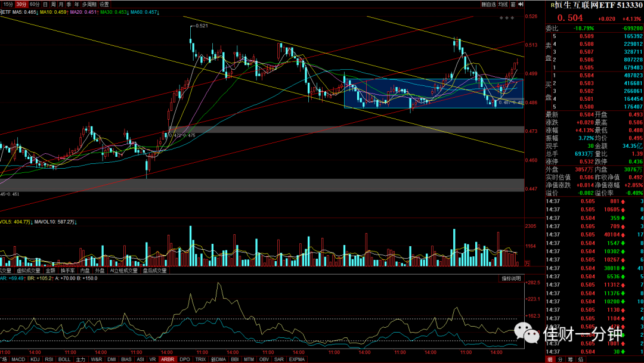Select BBI indicator tab
644x363 pixels.
coord(235,359)
